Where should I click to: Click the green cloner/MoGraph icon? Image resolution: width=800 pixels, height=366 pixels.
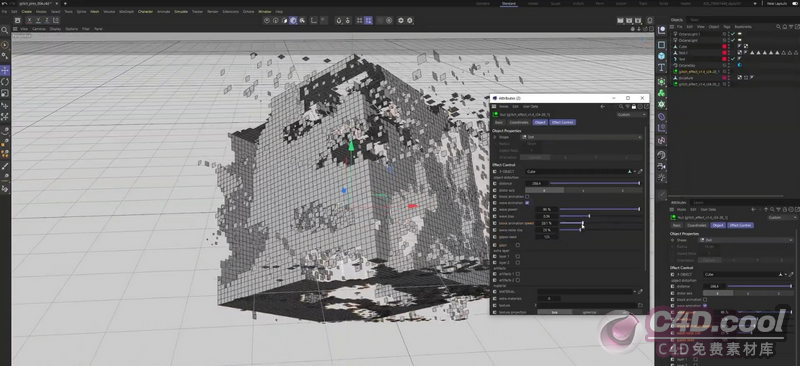pyautogui.click(x=662, y=82)
